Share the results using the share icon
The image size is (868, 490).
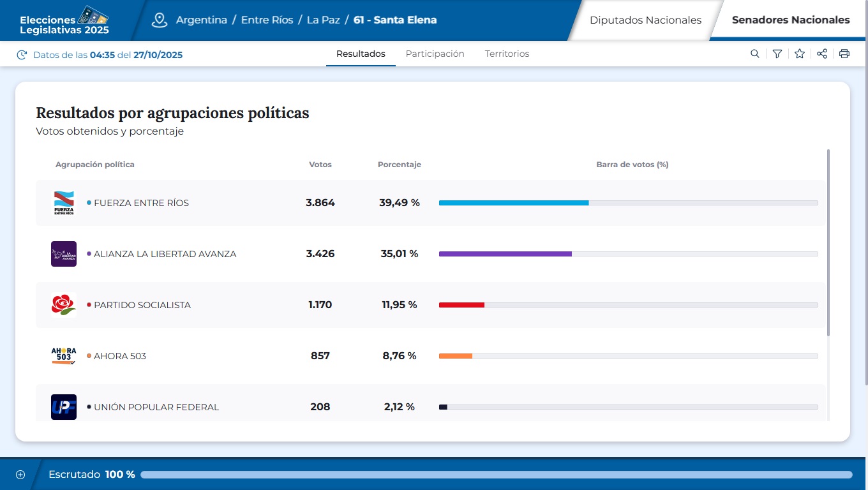point(821,54)
